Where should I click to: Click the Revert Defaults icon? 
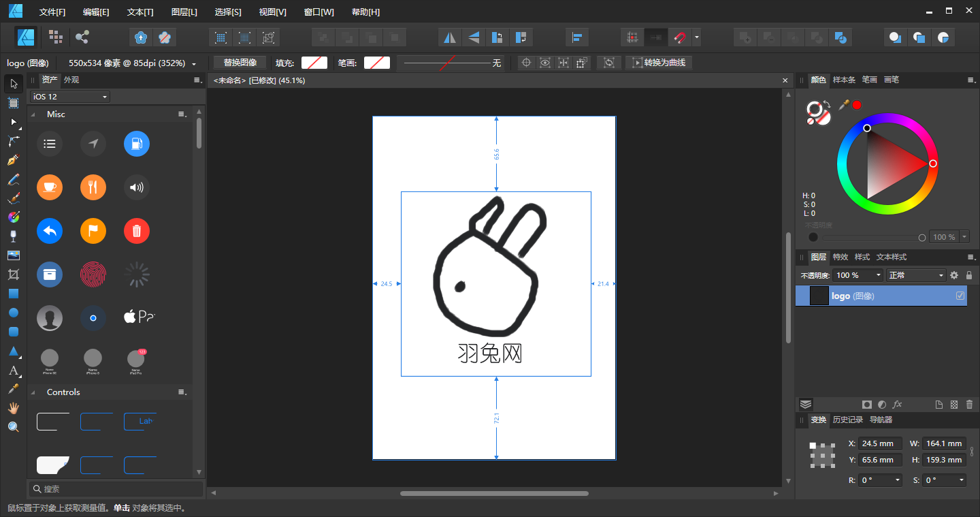tap(165, 37)
